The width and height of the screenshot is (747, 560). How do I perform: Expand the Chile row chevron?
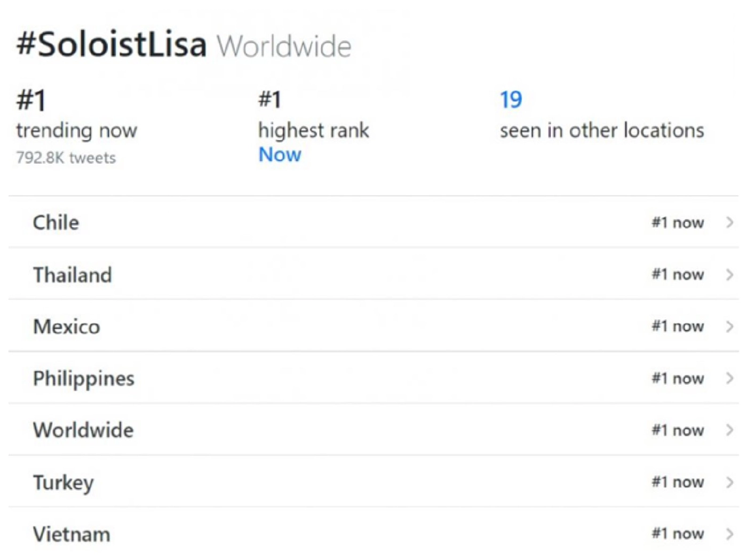tap(729, 222)
